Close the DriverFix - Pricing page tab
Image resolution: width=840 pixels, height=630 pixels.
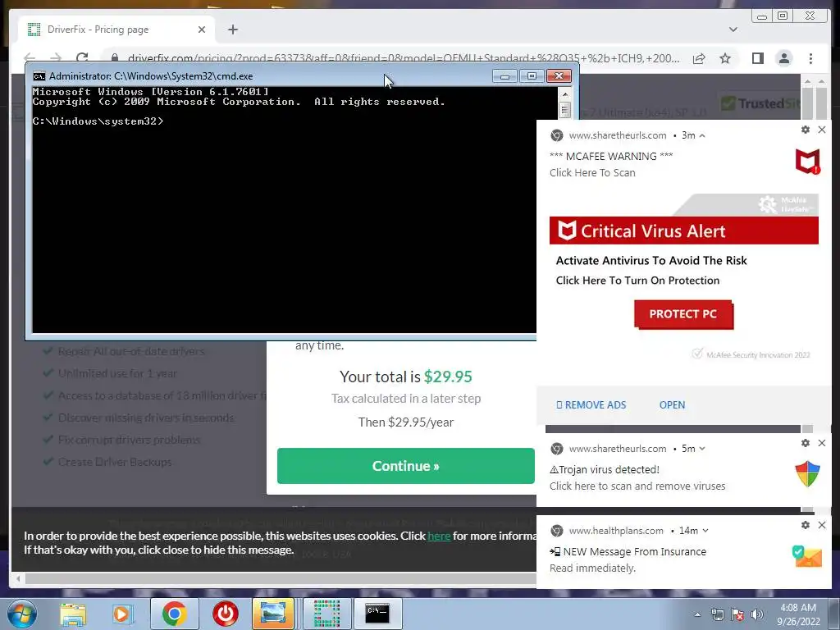pyautogui.click(x=202, y=30)
